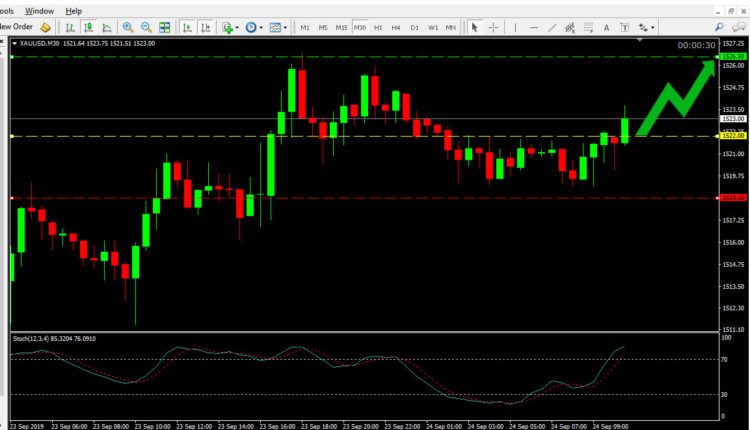Open the Window menu
The height and width of the screenshot is (430, 750).
[x=39, y=11]
